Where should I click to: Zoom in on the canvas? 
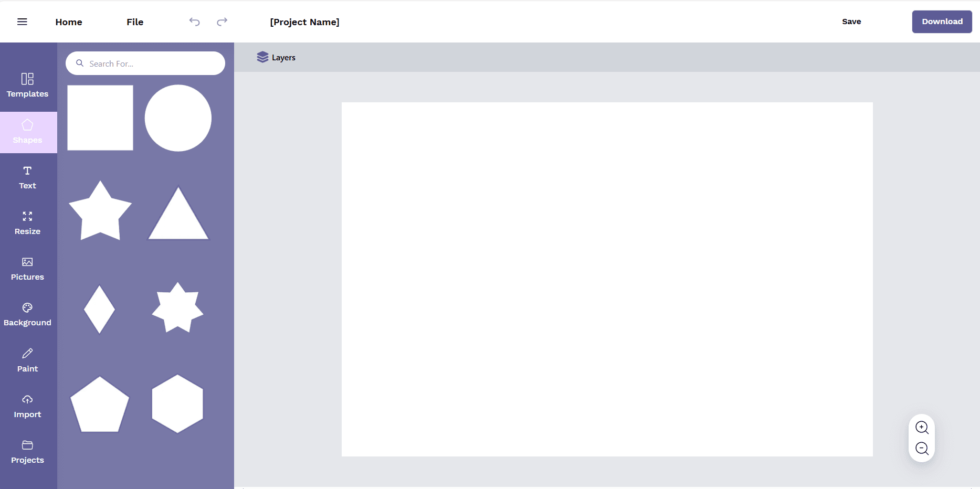point(922,427)
